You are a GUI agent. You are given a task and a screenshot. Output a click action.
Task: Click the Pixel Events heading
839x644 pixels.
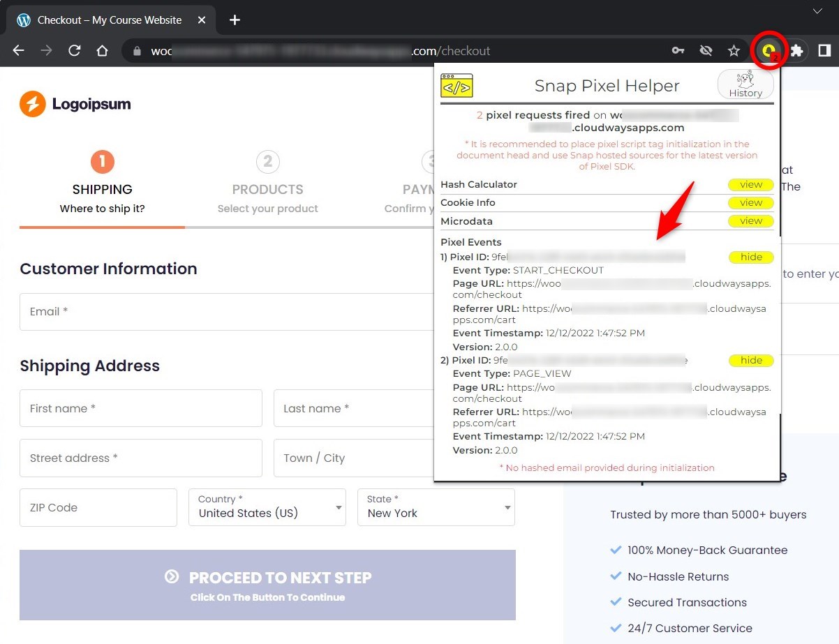pos(471,242)
